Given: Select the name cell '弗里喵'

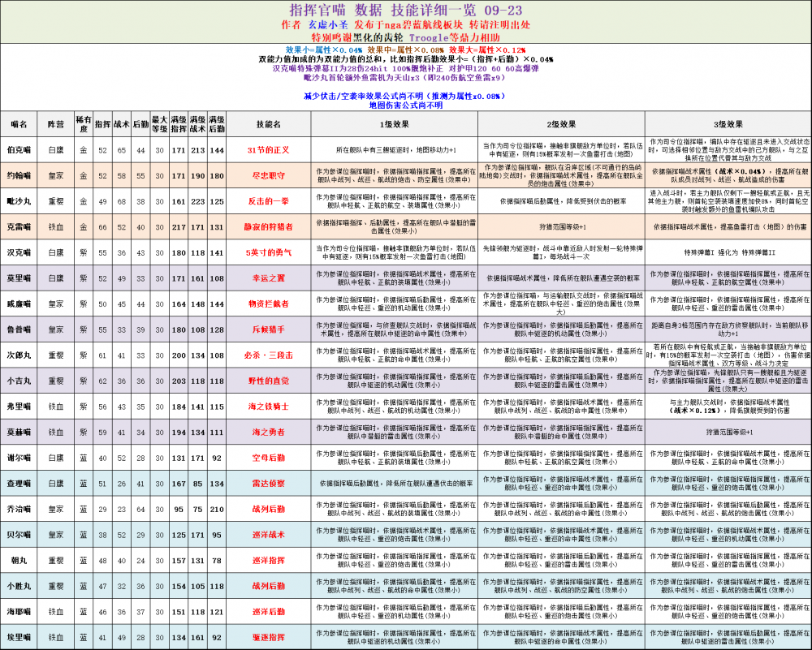Looking at the screenshot, I should 19,407.
